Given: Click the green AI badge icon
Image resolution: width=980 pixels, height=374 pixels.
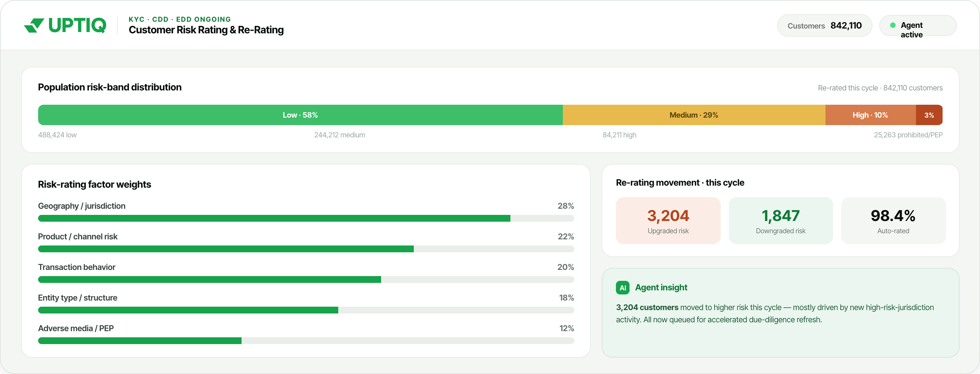Looking at the screenshot, I should [x=622, y=288].
